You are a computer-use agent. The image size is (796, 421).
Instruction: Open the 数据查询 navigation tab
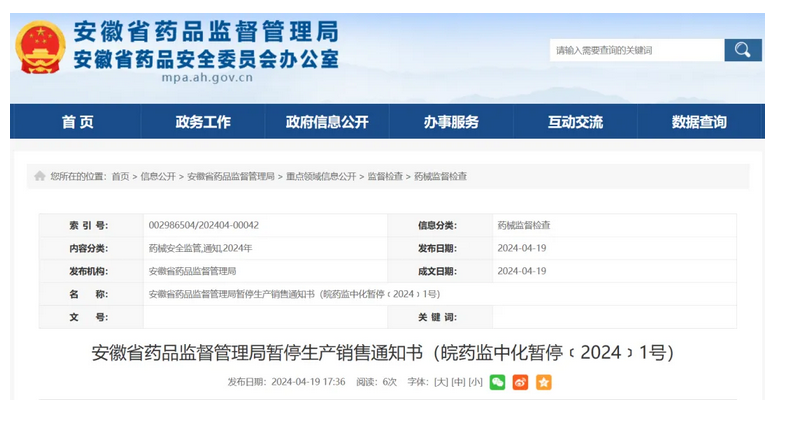699,122
